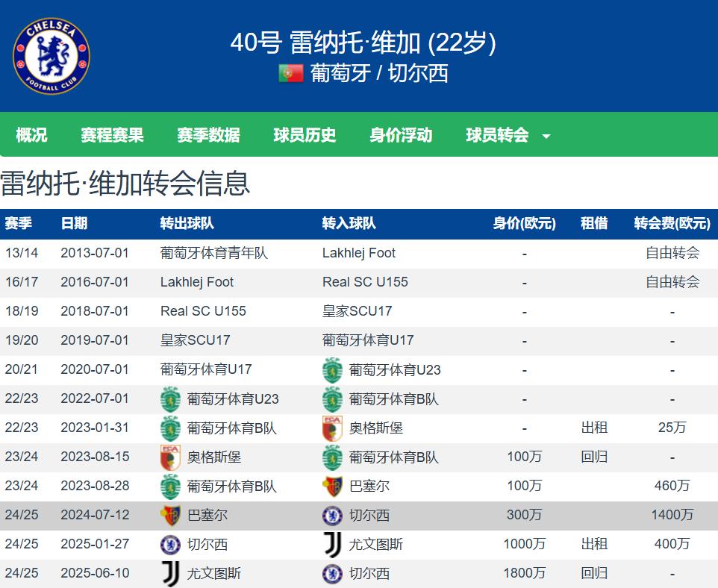
Task: Click 25万 transfer fee cell
Action: click(x=672, y=428)
